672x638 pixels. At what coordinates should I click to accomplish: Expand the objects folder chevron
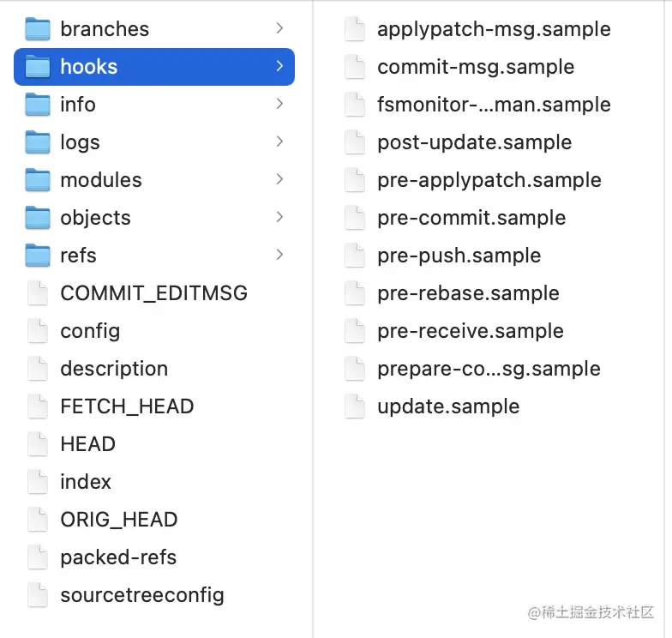(x=279, y=218)
